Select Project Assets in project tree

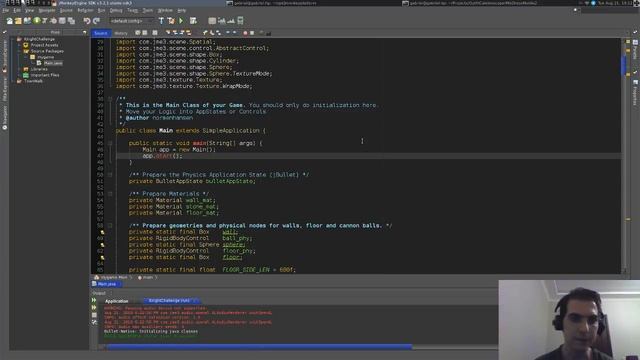pos(44,45)
